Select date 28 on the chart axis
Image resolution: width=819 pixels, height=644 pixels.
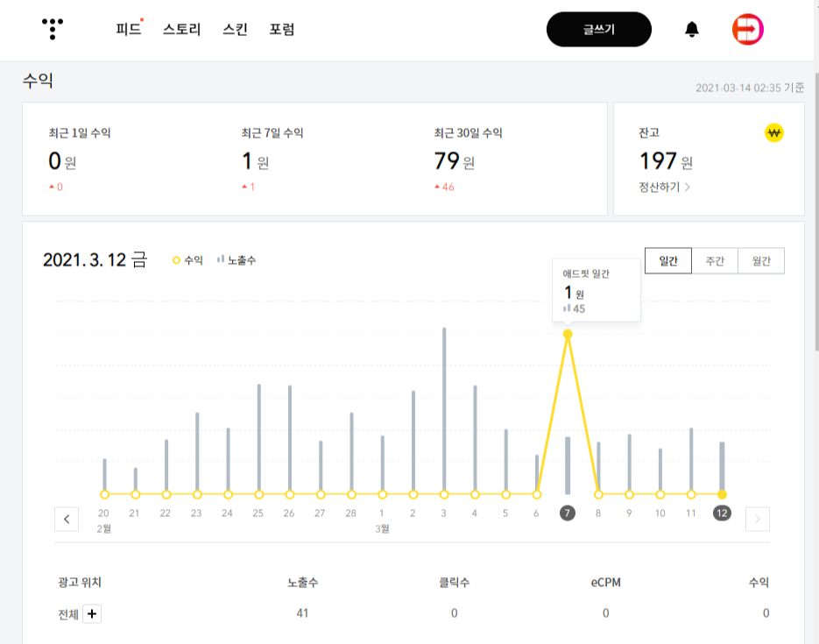(x=350, y=513)
